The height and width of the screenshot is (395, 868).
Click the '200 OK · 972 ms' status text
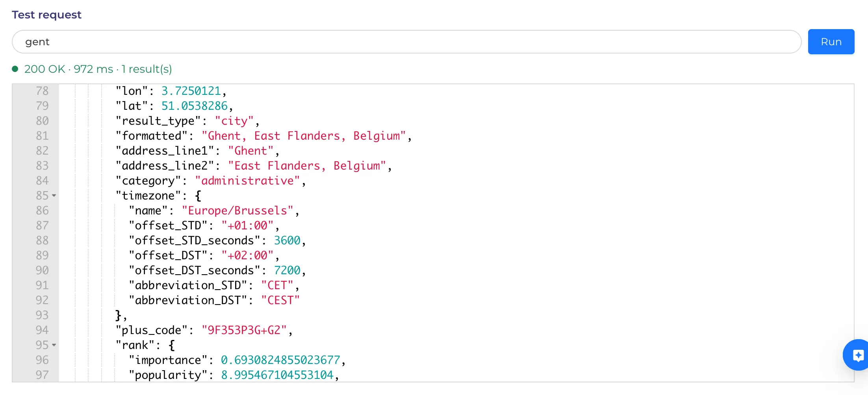(x=69, y=69)
